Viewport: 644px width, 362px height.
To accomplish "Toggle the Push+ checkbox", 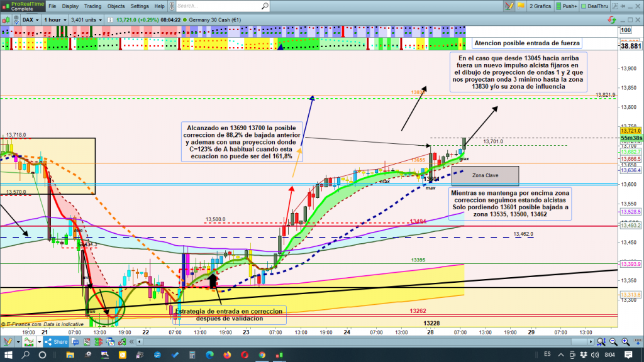I will coord(558,6).
